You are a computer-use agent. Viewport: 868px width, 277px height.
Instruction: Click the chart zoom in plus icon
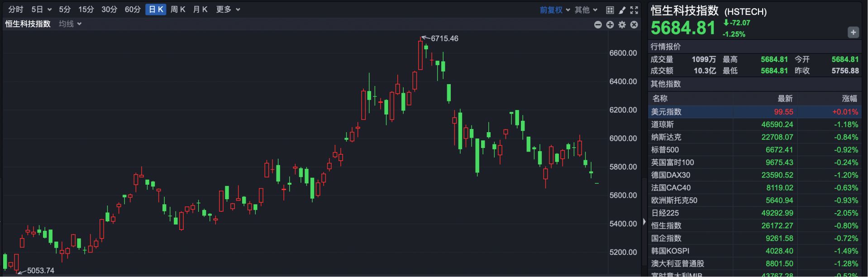[610, 24]
